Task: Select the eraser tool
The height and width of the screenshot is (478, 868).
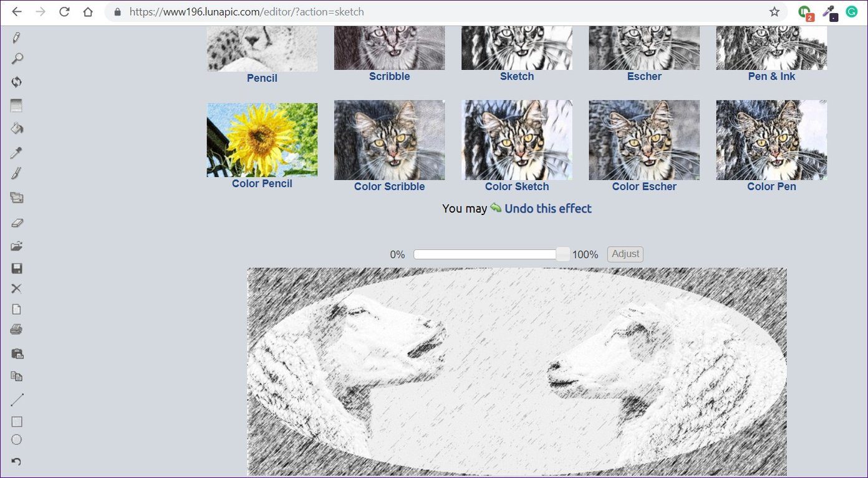Action: point(17,222)
